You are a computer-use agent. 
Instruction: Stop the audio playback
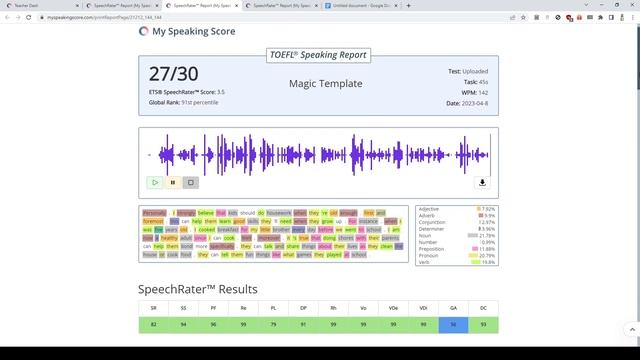click(x=191, y=182)
